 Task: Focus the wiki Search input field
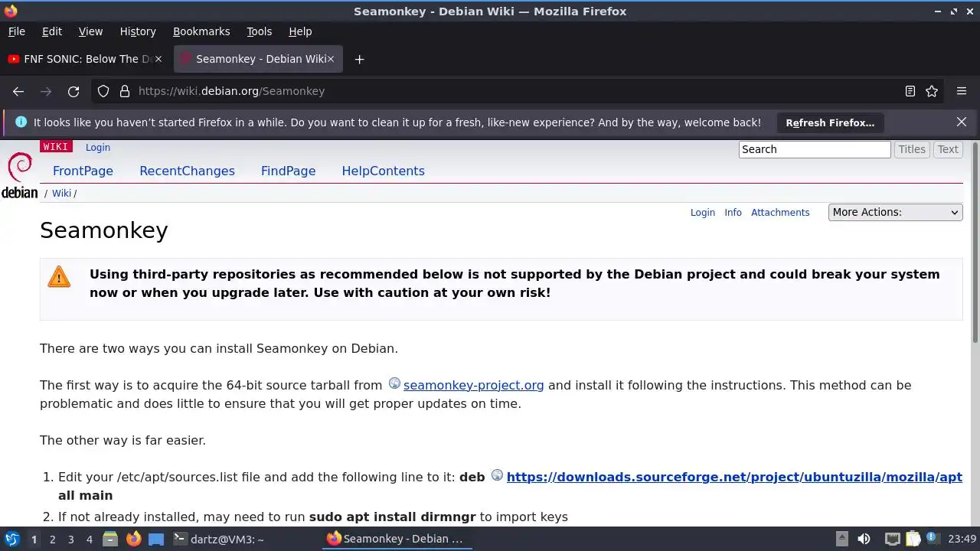click(x=815, y=149)
